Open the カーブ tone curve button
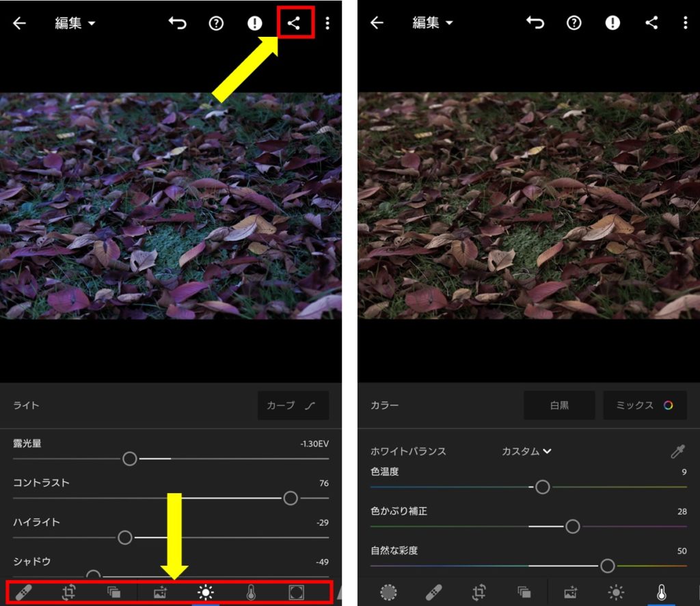Screen dimensions: 700x606 [x=293, y=405]
